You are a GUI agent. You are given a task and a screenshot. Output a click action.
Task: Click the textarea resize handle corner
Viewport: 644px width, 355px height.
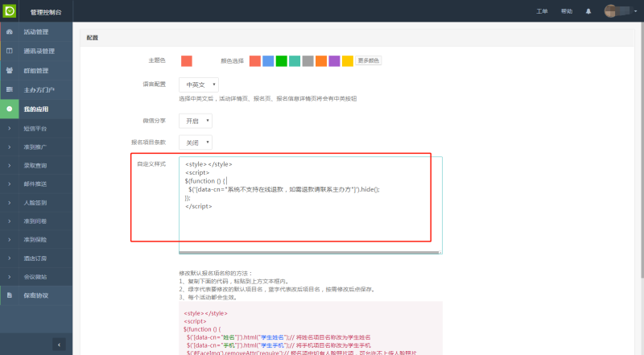(x=440, y=251)
